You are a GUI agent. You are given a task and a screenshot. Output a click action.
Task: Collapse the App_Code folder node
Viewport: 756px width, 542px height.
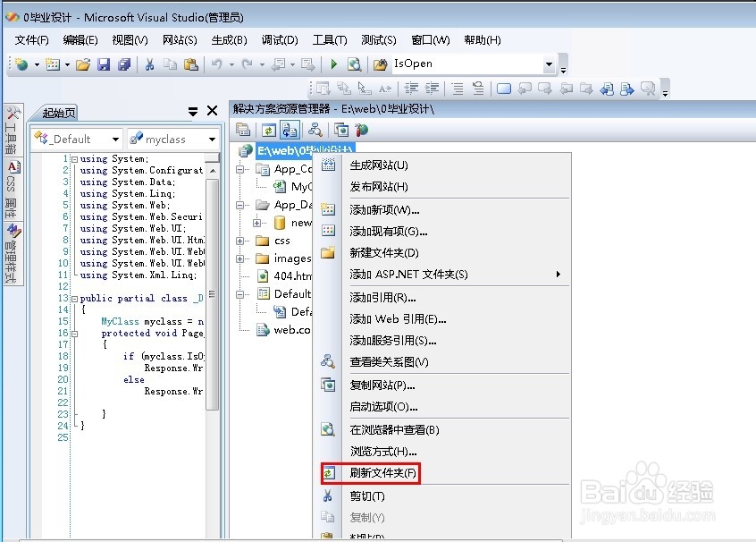(239, 169)
